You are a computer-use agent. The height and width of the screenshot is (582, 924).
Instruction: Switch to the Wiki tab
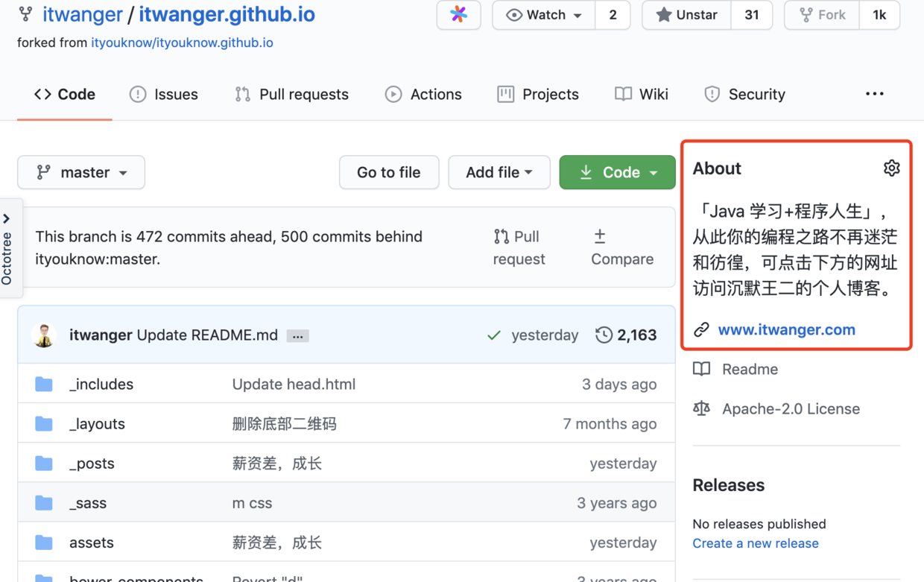[642, 94]
